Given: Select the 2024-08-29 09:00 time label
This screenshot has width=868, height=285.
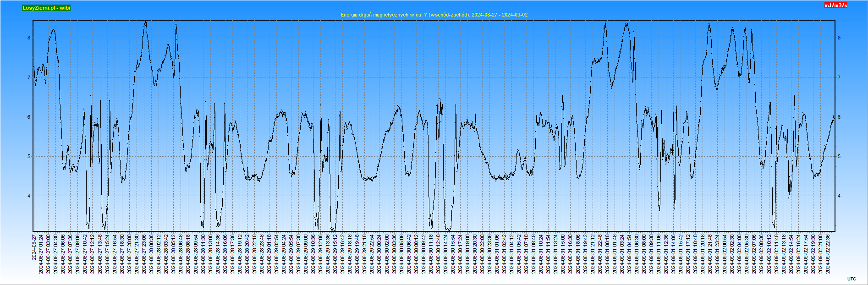Looking at the screenshot, I should coord(306,254).
